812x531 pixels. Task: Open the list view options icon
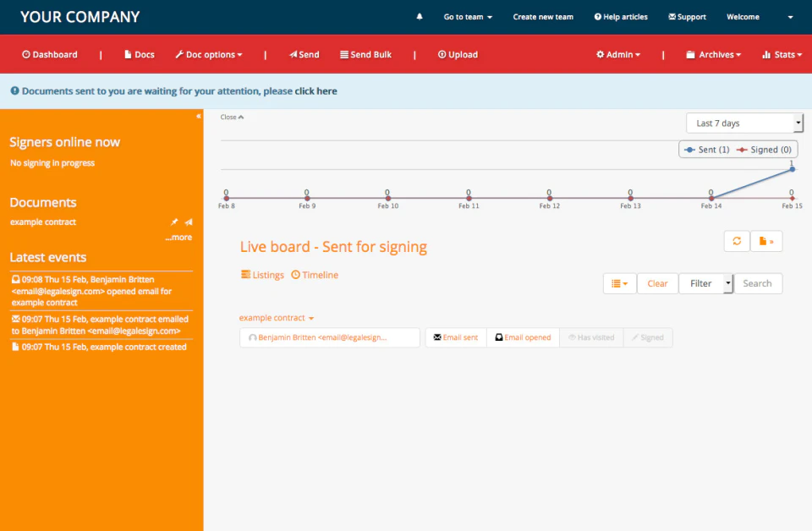coord(619,283)
